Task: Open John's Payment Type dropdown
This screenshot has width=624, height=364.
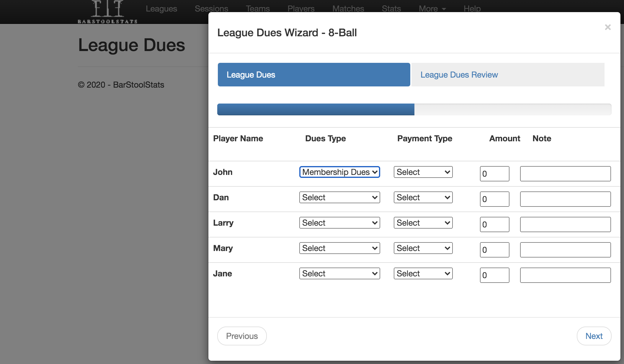Action: [423, 172]
